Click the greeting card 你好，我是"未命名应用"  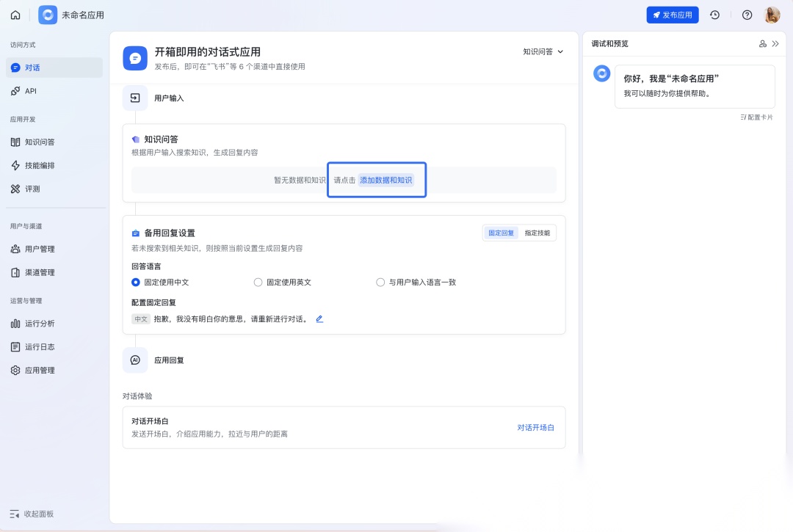(x=695, y=87)
